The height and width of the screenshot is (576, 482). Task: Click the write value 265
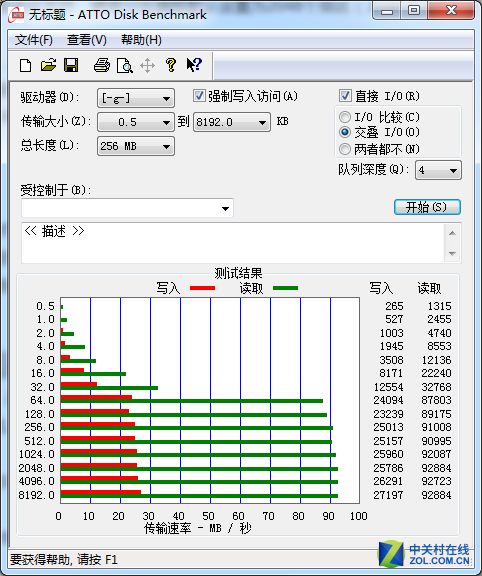coord(394,306)
